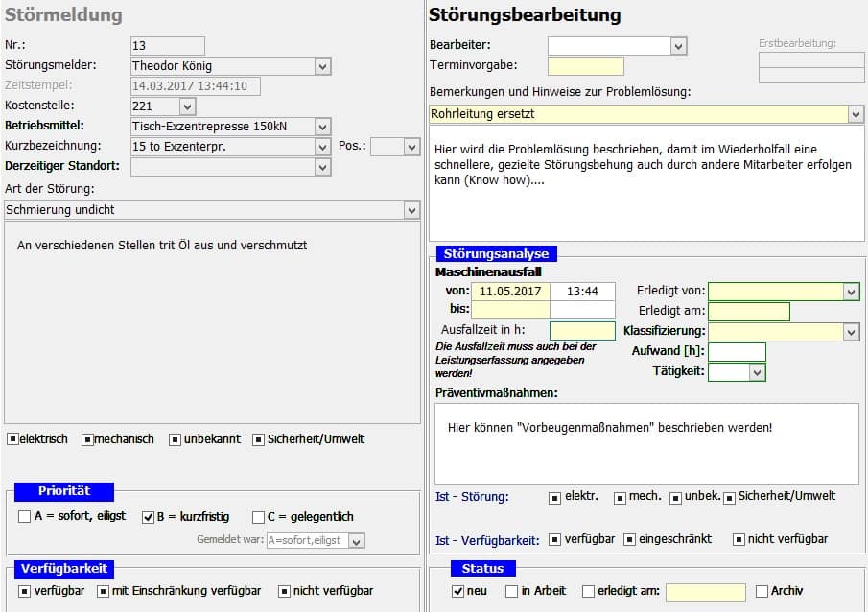Check the 'A = sofort, eiligst' priority box
This screenshot has width=868, height=612.
[x=24, y=517]
